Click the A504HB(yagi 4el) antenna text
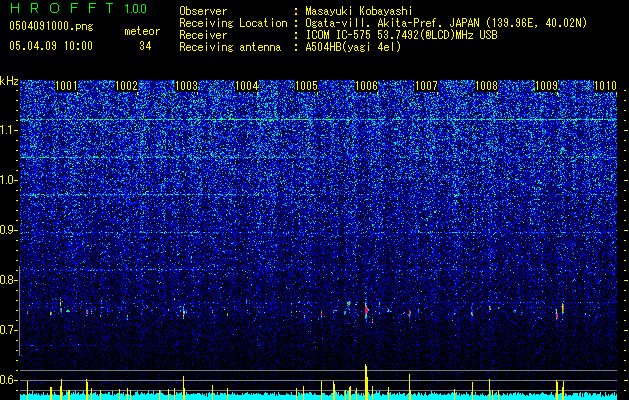The height and width of the screenshot is (400, 629). [353, 47]
